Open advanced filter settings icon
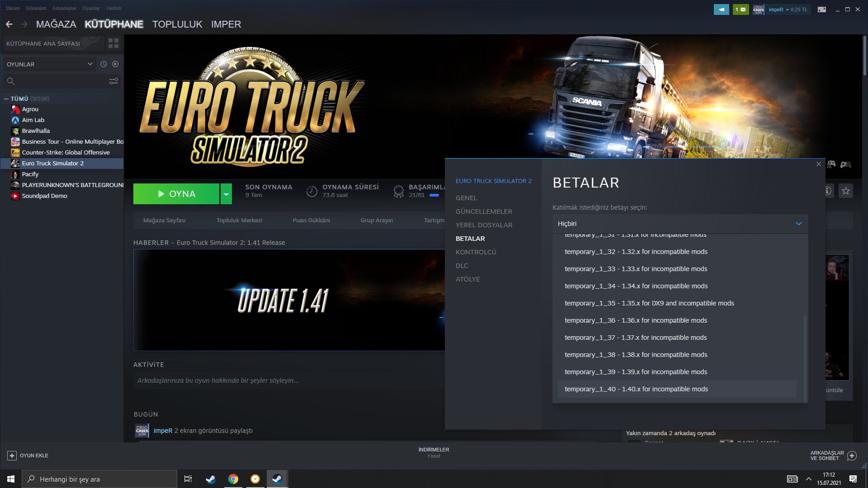868x488 pixels. point(113,81)
